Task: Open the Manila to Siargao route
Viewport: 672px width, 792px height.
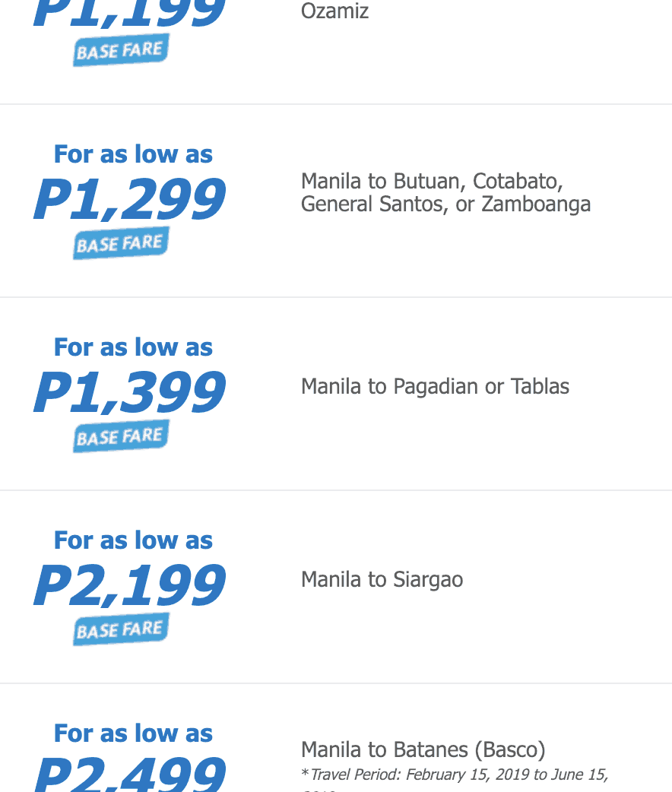Action: pyautogui.click(x=382, y=579)
